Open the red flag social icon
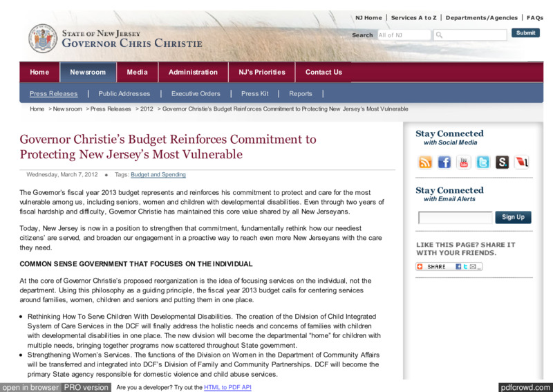 tap(521, 162)
